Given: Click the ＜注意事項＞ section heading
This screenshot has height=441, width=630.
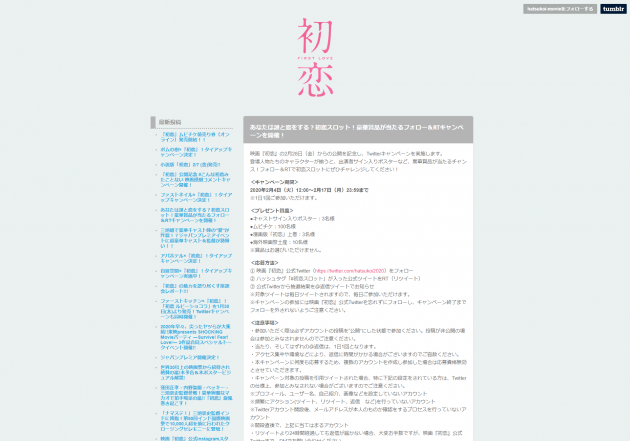Looking at the screenshot, I should pos(266,323).
